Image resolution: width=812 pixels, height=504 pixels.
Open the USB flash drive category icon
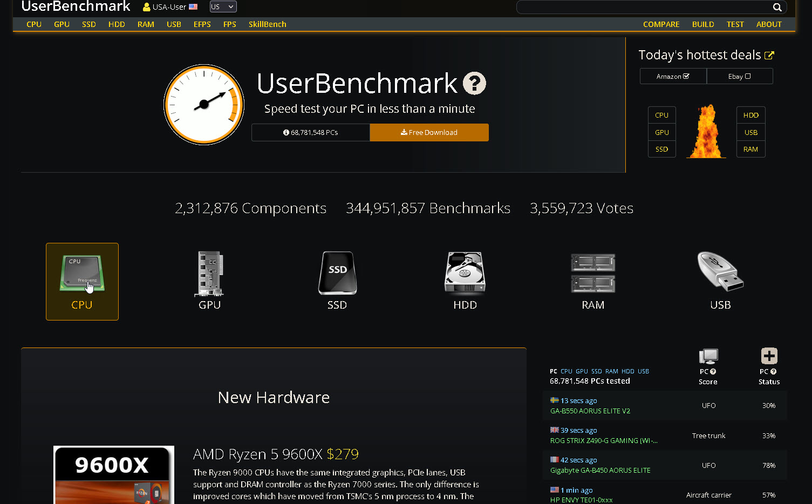pos(720,271)
